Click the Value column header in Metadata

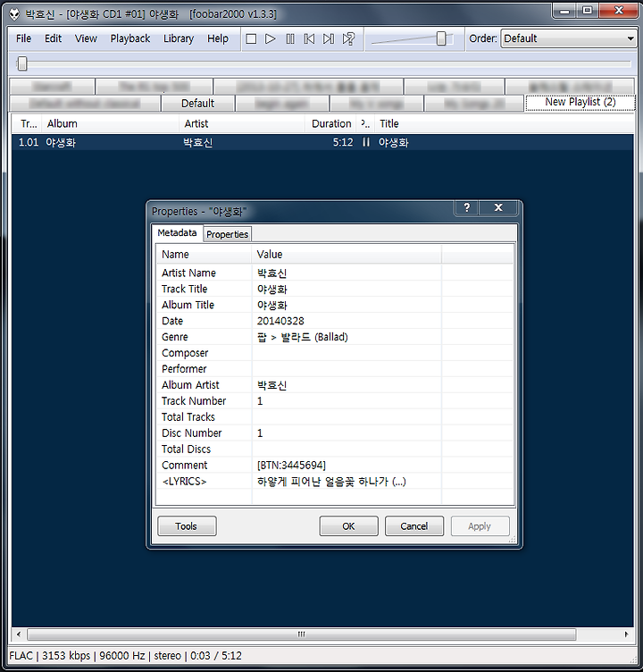(347, 254)
